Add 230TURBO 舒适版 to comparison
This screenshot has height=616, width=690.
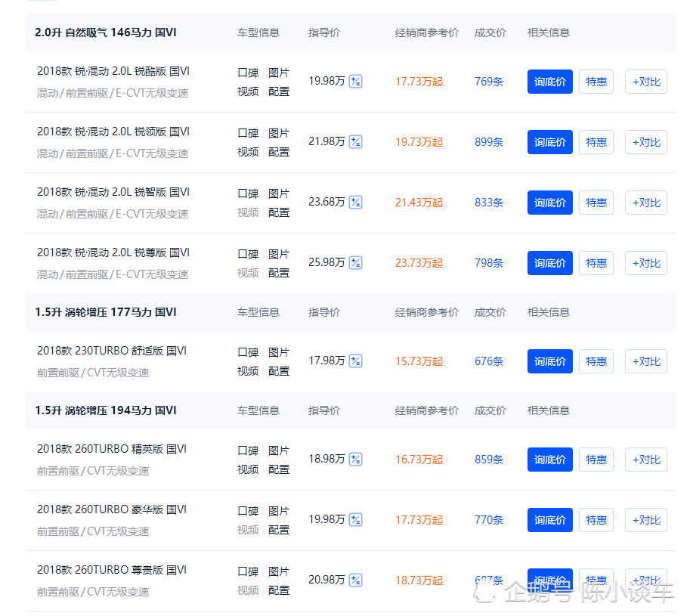[x=646, y=361]
